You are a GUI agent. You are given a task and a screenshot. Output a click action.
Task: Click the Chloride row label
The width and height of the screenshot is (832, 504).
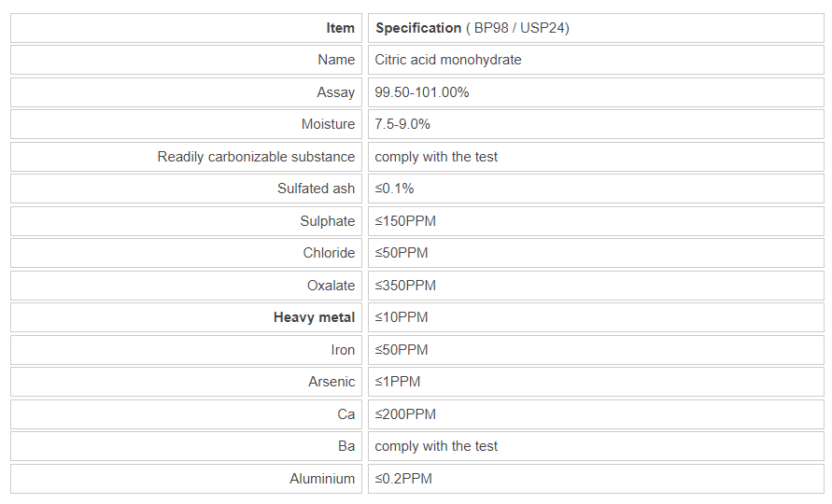coord(329,253)
